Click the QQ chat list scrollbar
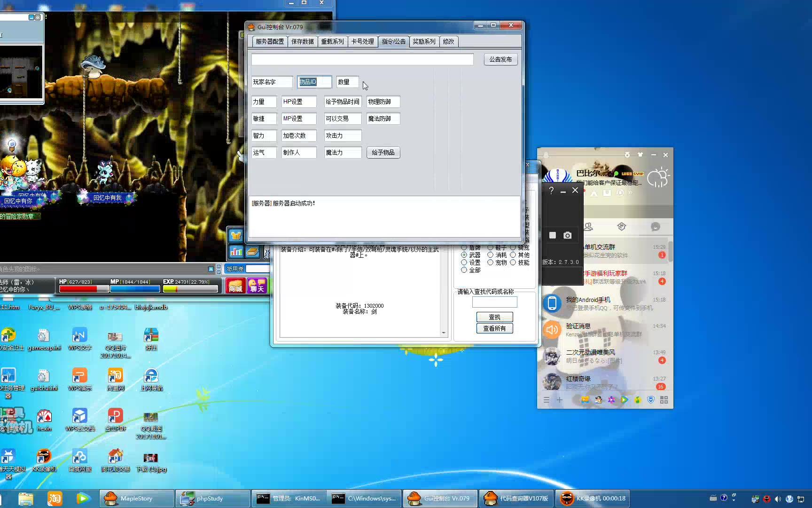Image resolution: width=812 pixels, height=508 pixels. coord(671,252)
